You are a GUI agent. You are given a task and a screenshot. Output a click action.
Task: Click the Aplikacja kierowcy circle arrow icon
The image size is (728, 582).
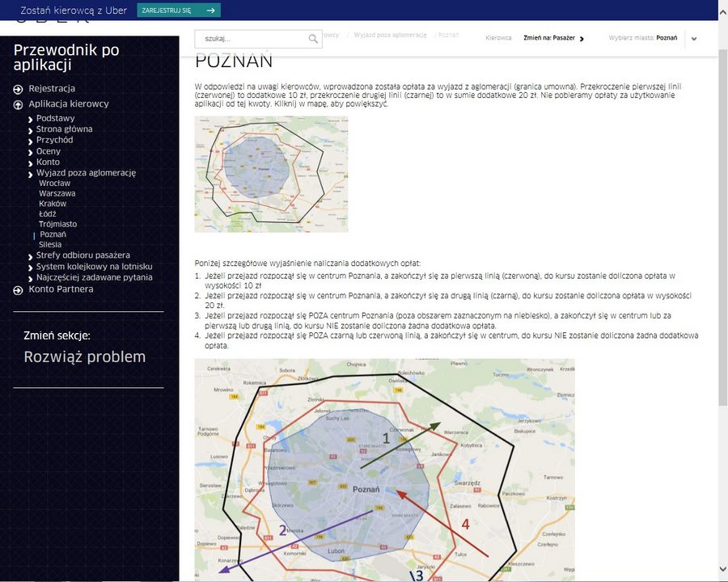coord(18,105)
